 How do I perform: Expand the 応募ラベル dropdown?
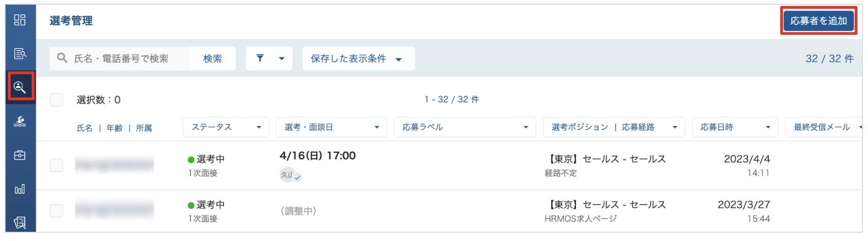[465, 127]
